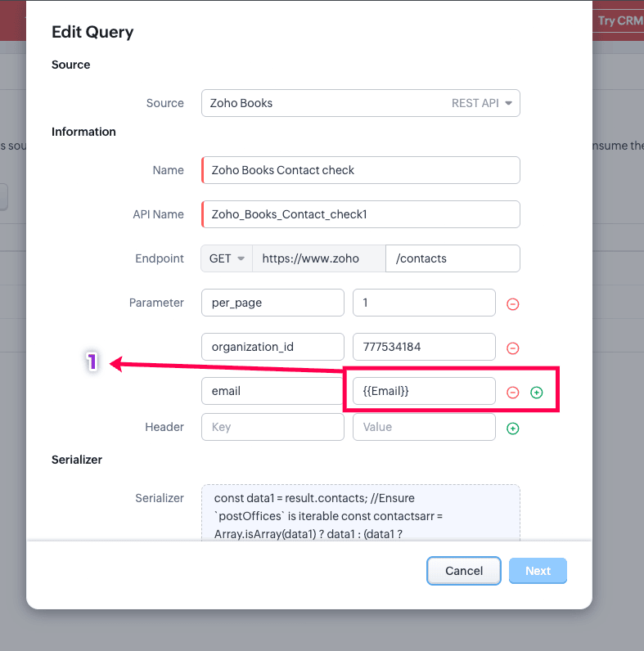This screenshot has height=651, width=644.
Task: Click the Try CRM link at top
Action: [619, 20]
